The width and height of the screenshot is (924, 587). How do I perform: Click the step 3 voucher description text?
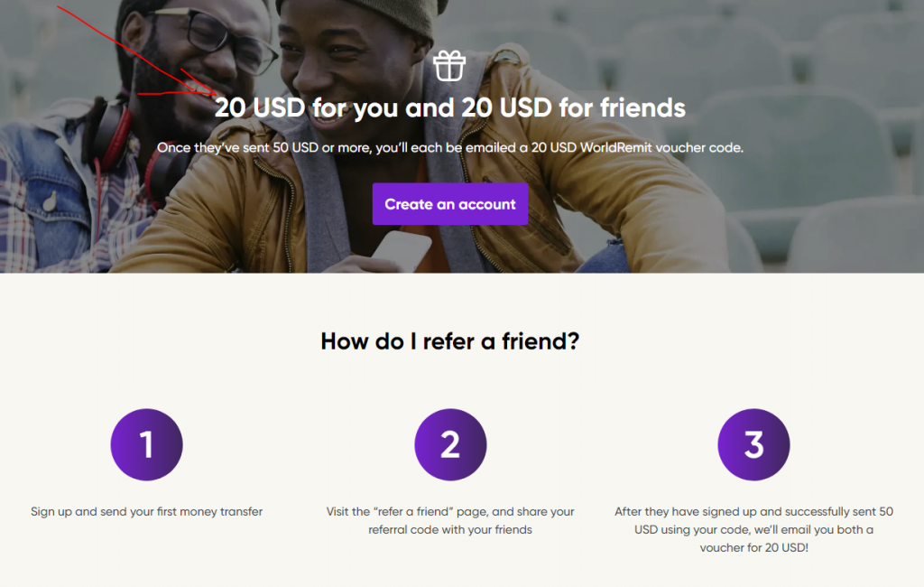tap(753, 529)
